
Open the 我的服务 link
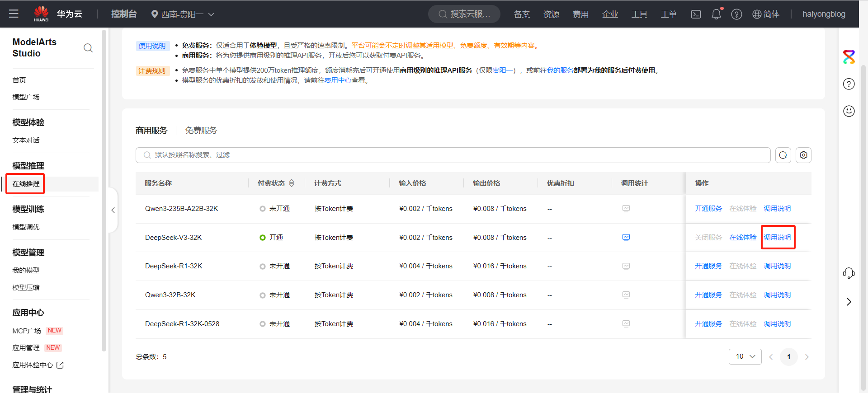pyautogui.click(x=560, y=70)
